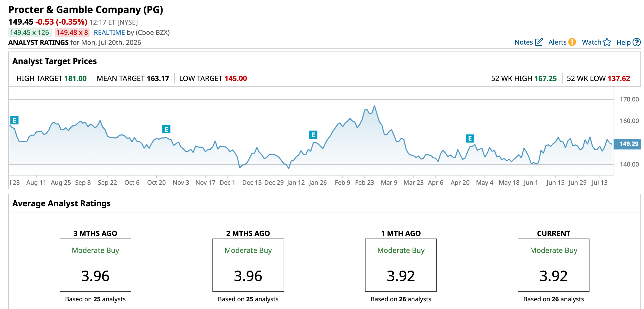Click the Sep 22 date axis label
Viewport: 644px width, 309px height.
(107, 183)
